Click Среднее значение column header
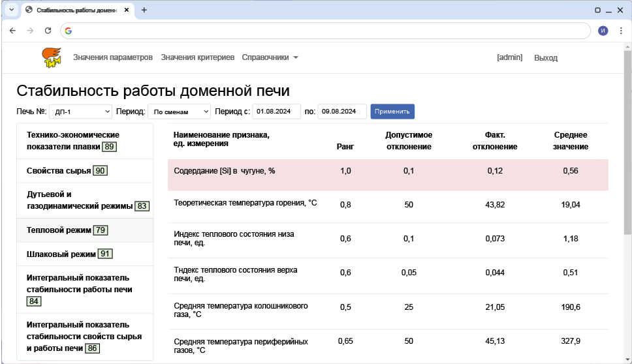Screen dimensions: 632x364 571,141
